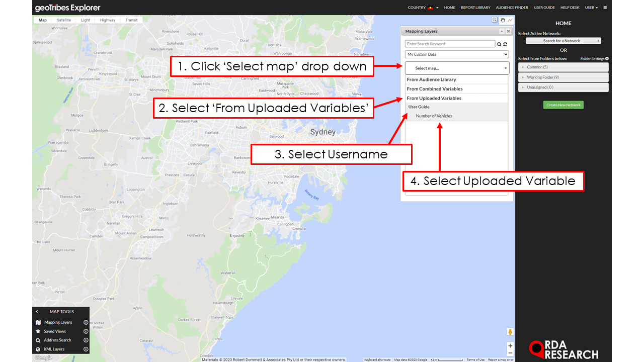
Task: Open info for Address Search tool
Action: coord(86,340)
